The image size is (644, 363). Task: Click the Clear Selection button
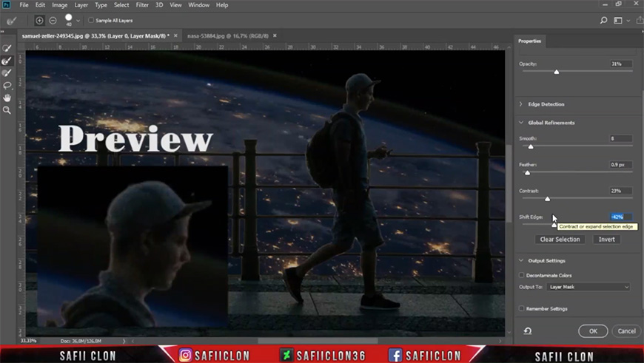pos(560,239)
